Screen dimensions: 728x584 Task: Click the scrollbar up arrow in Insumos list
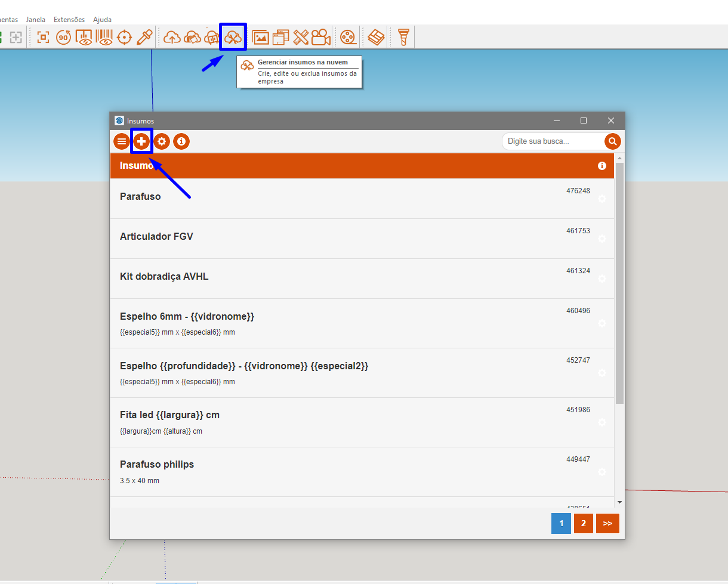click(x=619, y=158)
